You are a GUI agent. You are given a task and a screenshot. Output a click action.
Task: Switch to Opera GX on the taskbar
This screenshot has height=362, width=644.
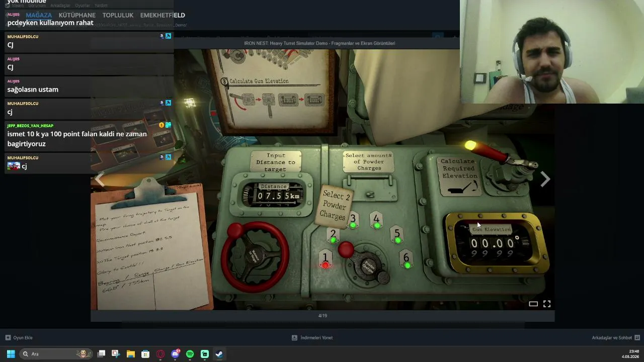160,354
